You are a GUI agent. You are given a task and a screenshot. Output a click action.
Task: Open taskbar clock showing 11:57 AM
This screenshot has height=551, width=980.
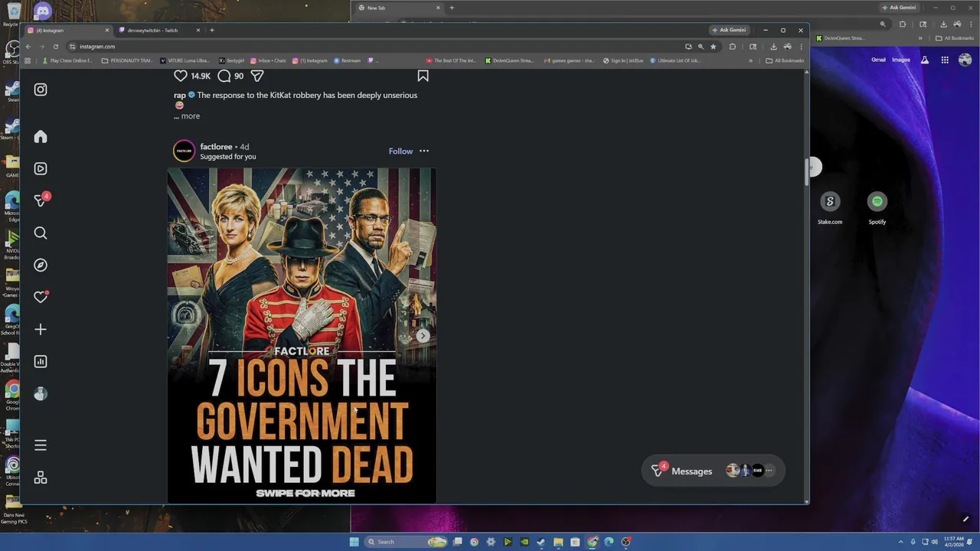point(954,542)
